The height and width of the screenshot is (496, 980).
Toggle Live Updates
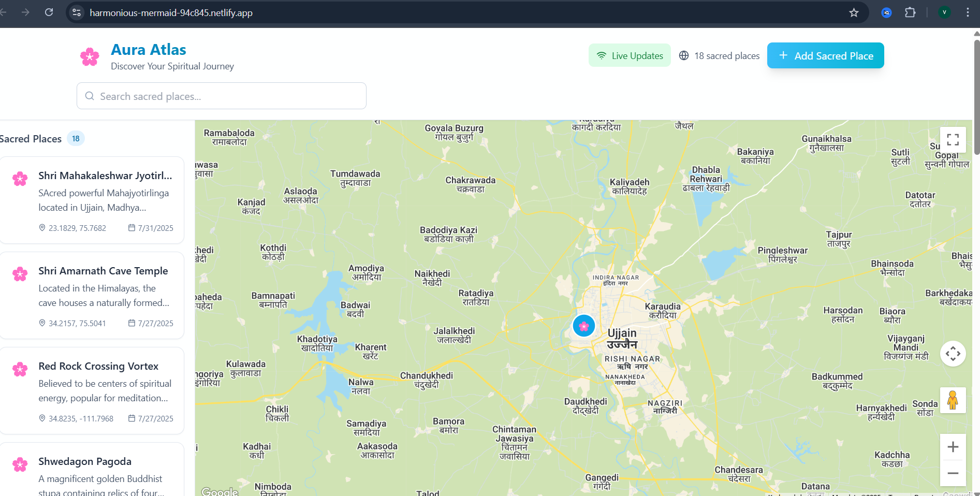[x=630, y=55]
